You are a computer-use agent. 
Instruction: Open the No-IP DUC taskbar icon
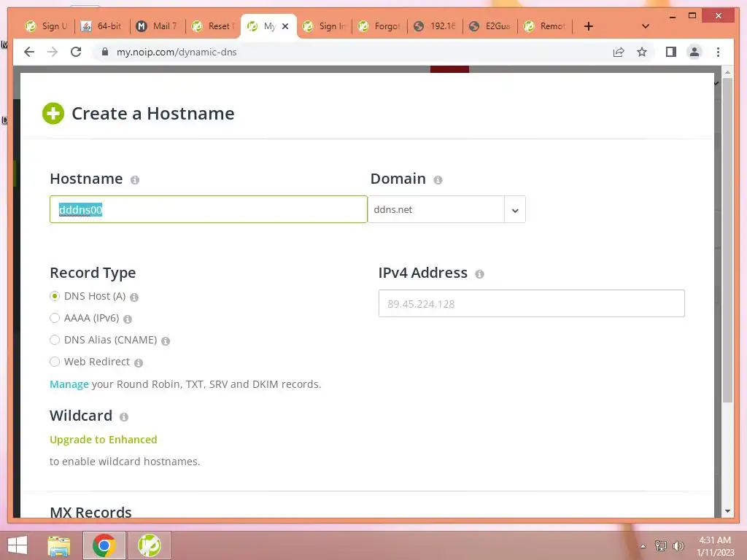point(149,545)
